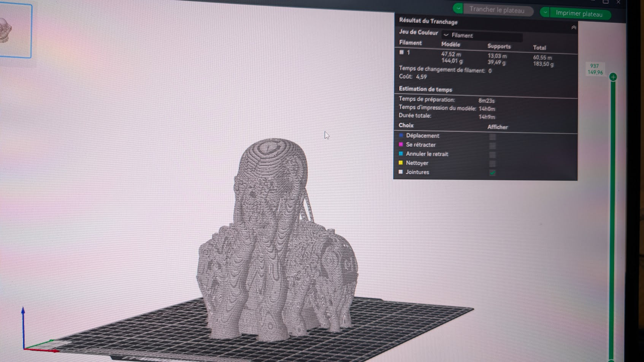This screenshot has width=644, height=362.
Task: Click the Déplacement row label
Action: coord(422,136)
